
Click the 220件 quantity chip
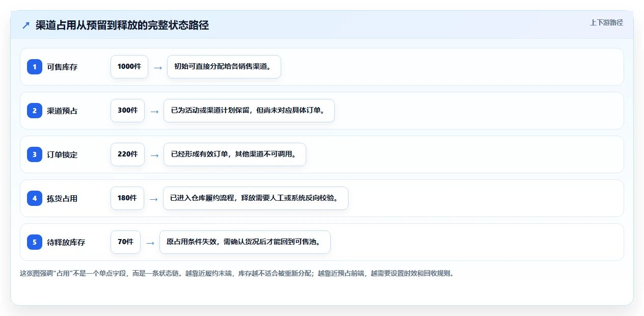[x=127, y=154]
